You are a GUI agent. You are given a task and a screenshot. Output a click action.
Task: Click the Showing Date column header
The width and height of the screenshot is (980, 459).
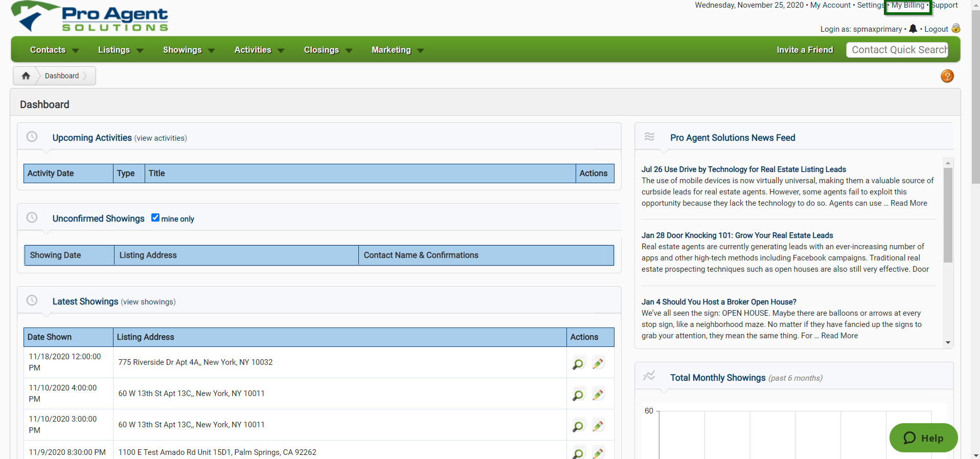coord(70,255)
